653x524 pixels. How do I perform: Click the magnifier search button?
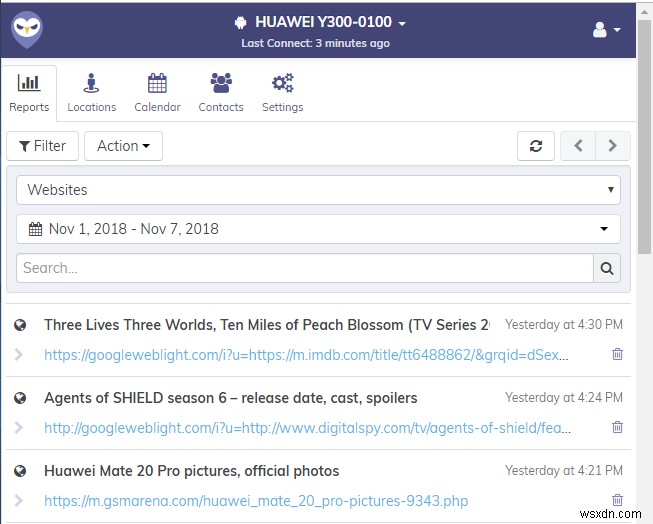point(607,268)
